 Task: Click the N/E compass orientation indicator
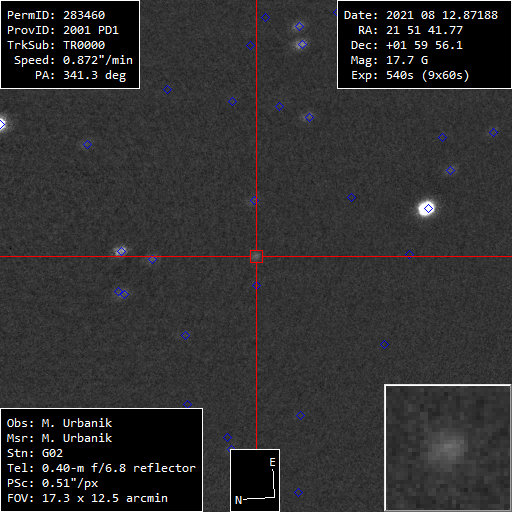coord(255,480)
